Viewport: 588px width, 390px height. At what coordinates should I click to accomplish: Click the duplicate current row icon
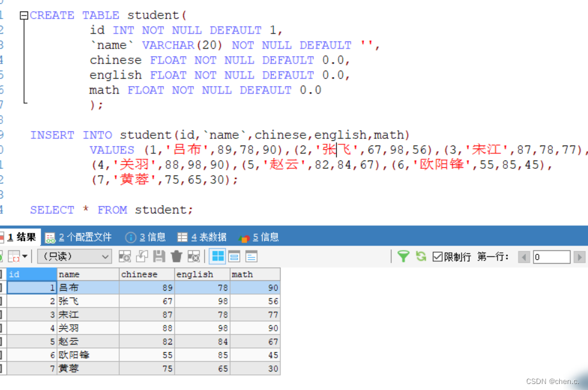coord(141,256)
